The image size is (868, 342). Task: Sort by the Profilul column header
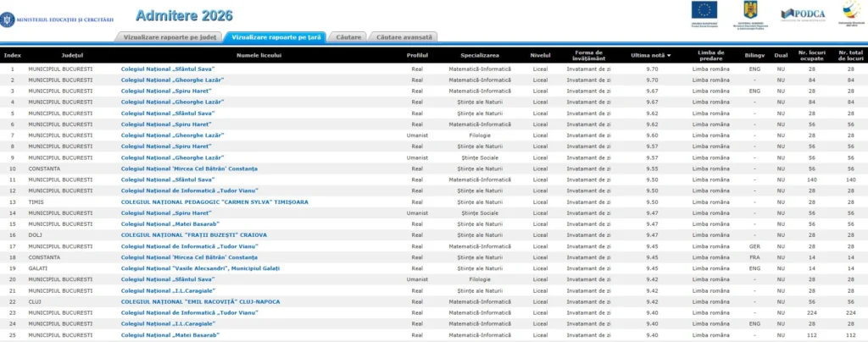(417, 55)
